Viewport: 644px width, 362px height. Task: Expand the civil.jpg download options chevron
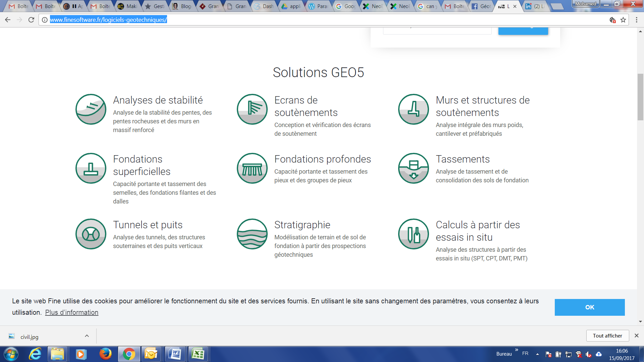(87, 336)
